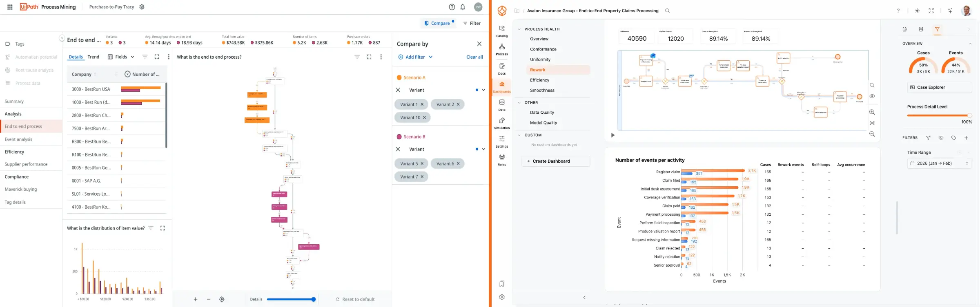Viewport: 980px width, 307px height.
Task: Go to the Process sidebar icon
Action: pos(502,49)
